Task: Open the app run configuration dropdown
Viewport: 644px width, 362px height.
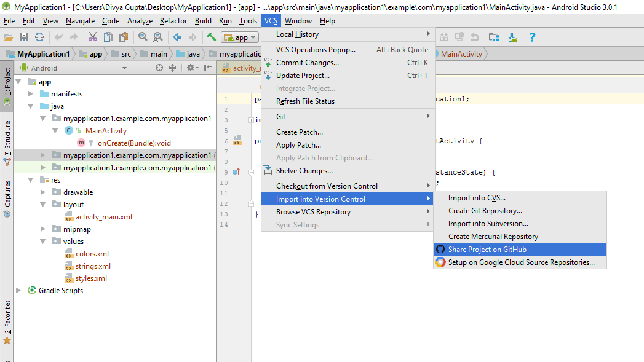Action: point(241,37)
